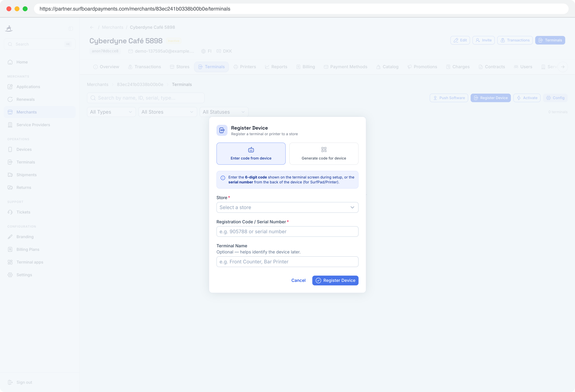Screen dimensions: 575x392
Task: Click the Invite button
Action: [483, 40]
